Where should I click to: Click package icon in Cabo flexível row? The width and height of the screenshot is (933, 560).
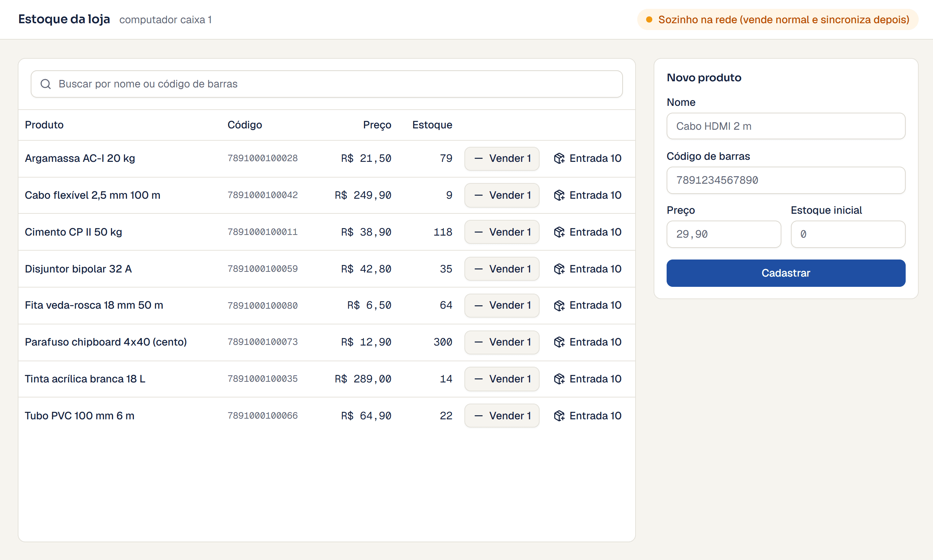tap(559, 195)
